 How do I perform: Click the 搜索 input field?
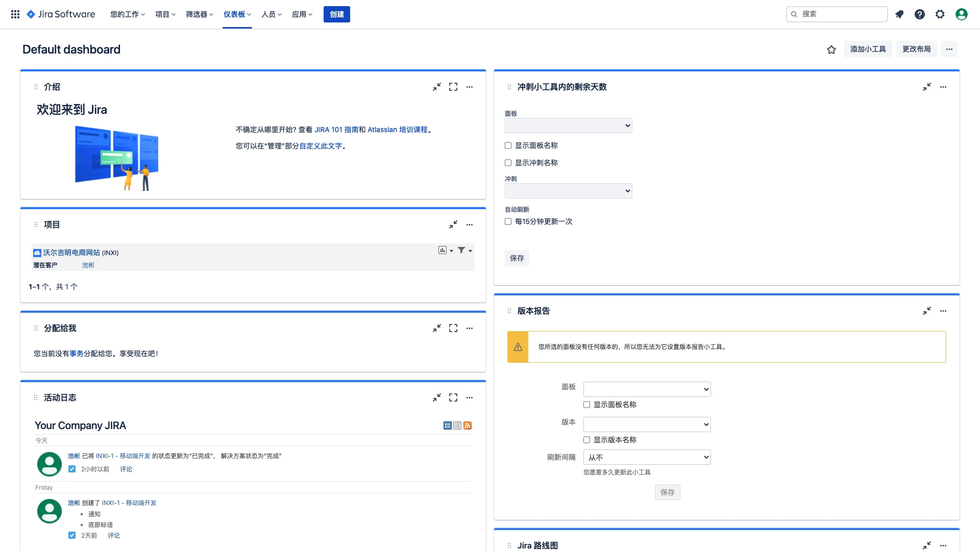[837, 14]
